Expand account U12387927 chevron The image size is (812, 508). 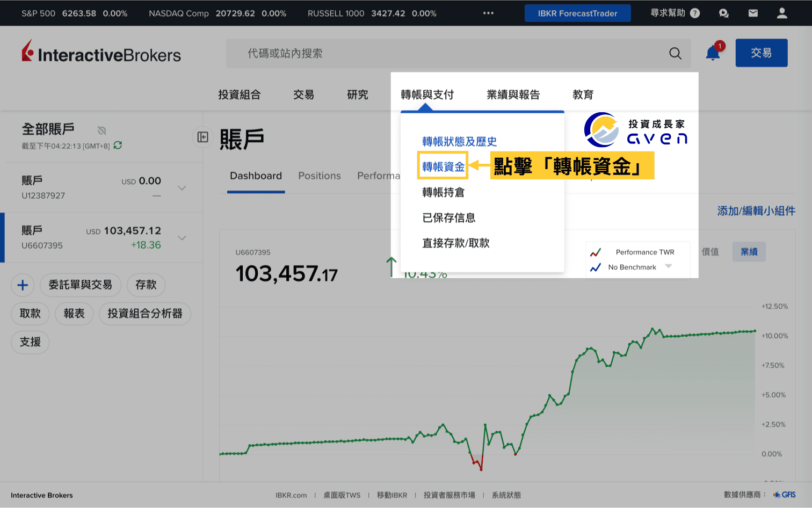[x=182, y=188]
